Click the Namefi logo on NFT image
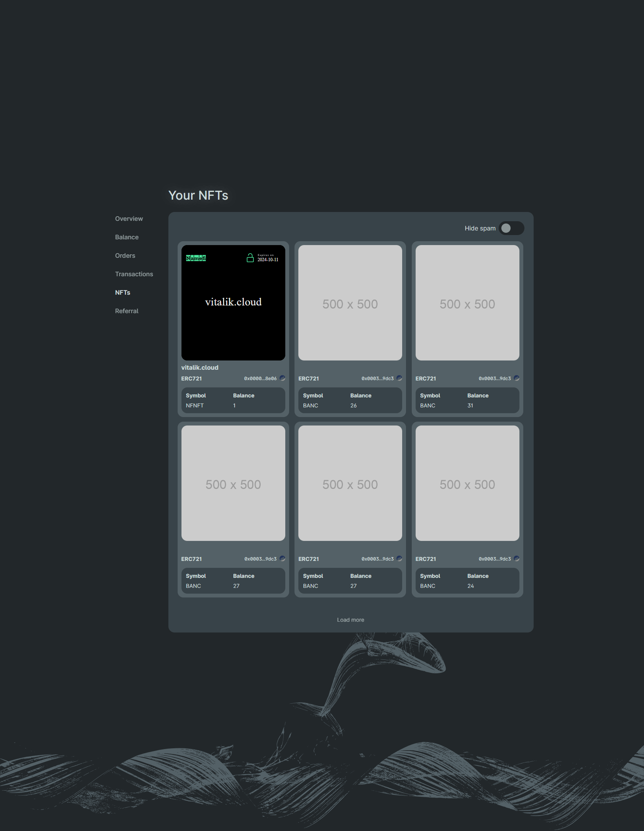The width and height of the screenshot is (644, 831). pos(196,258)
